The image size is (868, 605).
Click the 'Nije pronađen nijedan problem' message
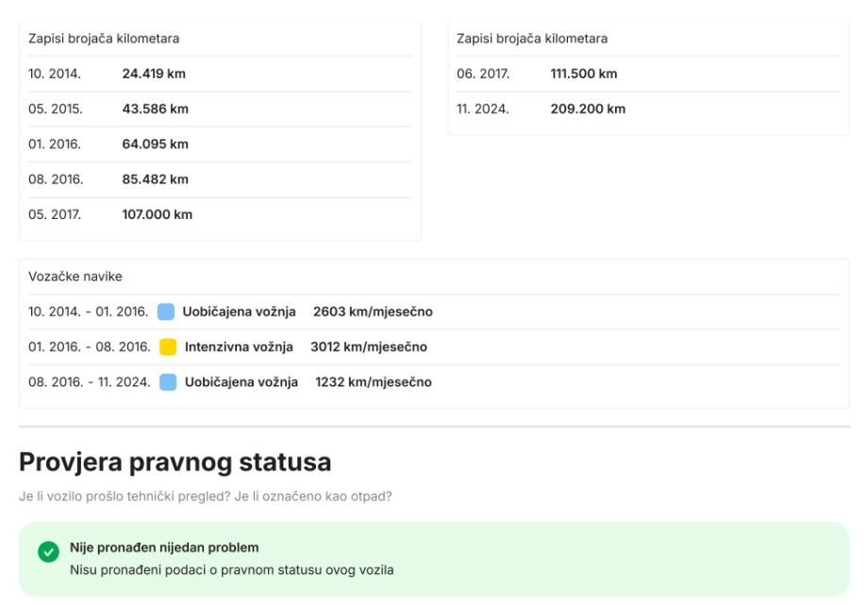pyautogui.click(x=164, y=547)
